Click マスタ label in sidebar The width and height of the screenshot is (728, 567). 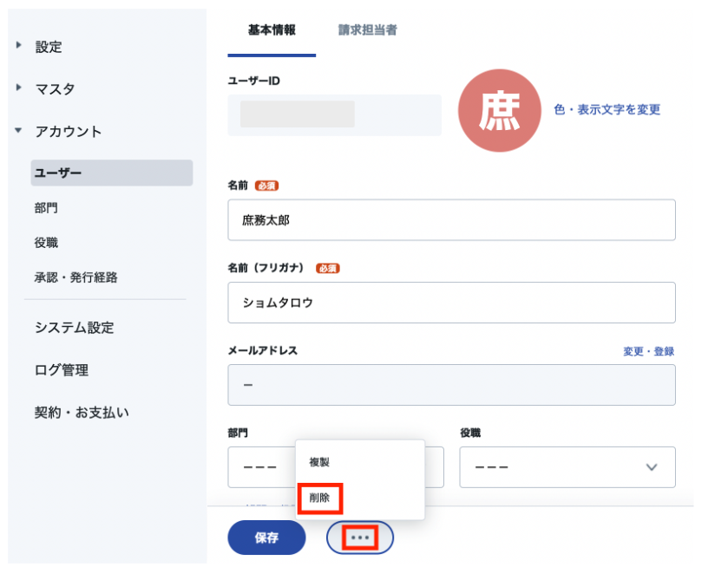coord(56,88)
